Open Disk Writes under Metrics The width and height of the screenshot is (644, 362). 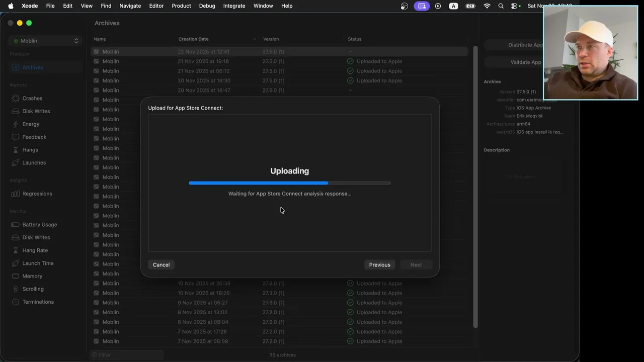pyautogui.click(x=36, y=237)
